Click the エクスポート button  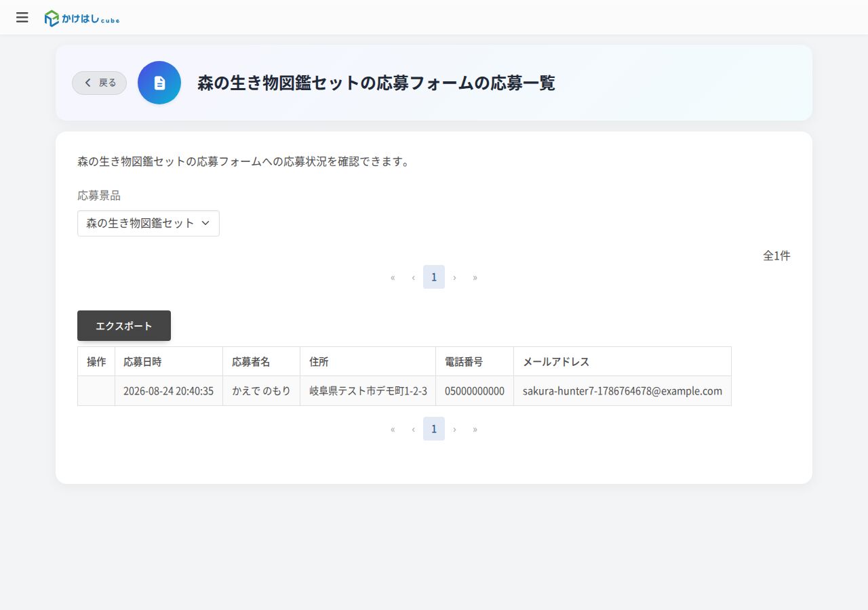pyautogui.click(x=124, y=326)
